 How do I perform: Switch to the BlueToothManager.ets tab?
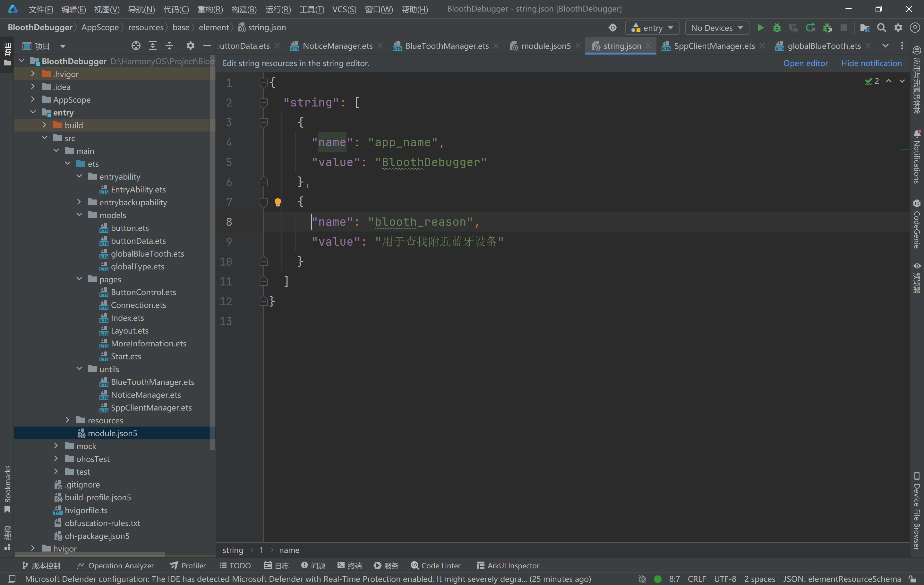(447, 46)
